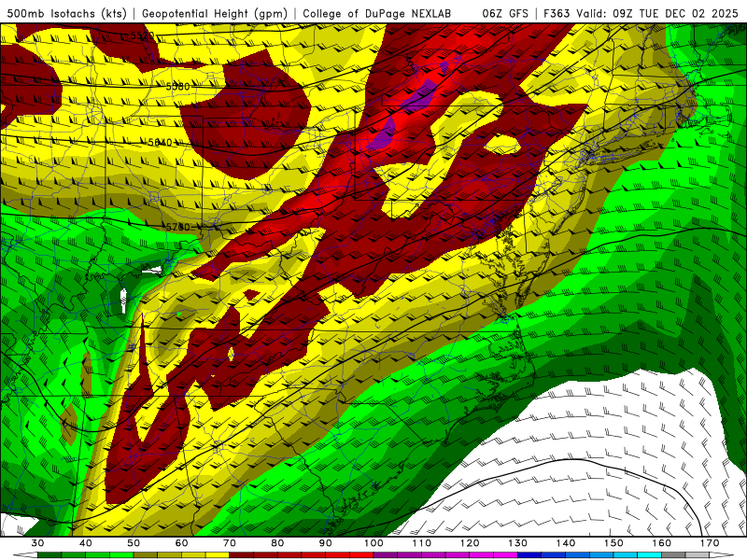Select the dark blue 130-135 kt legend swatch
The height and width of the screenshot is (560, 747).
tap(529, 555)
